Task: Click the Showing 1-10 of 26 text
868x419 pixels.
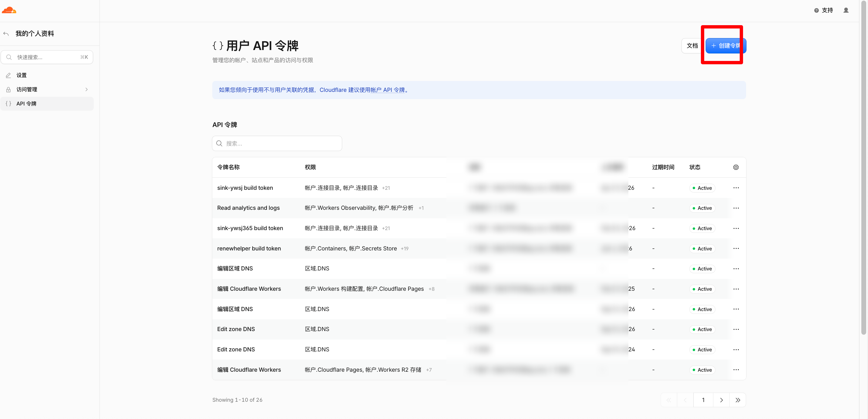Action: point(237,400)
